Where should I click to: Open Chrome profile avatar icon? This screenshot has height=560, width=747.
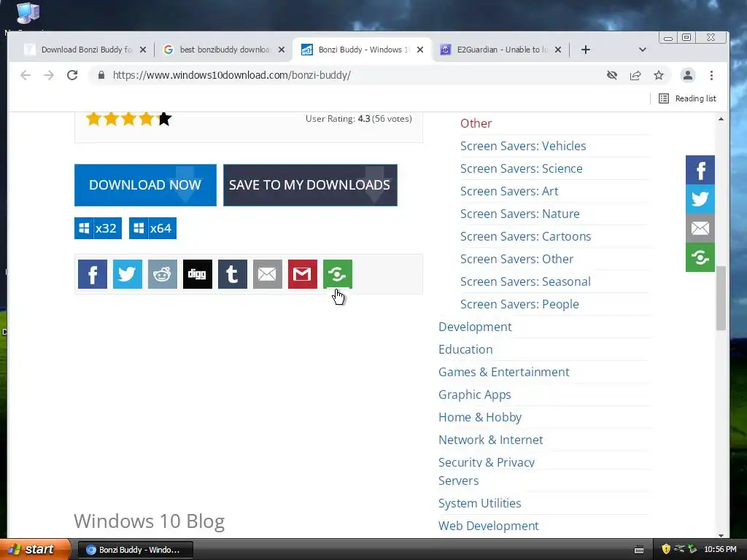[687, 75]
